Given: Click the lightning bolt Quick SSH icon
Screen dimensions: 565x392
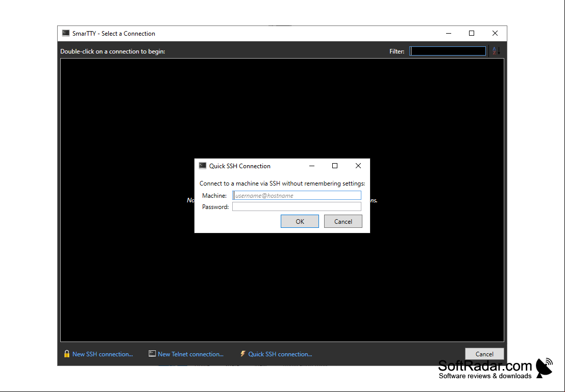Looking at the screenshot, I should [x=243, y=354].
